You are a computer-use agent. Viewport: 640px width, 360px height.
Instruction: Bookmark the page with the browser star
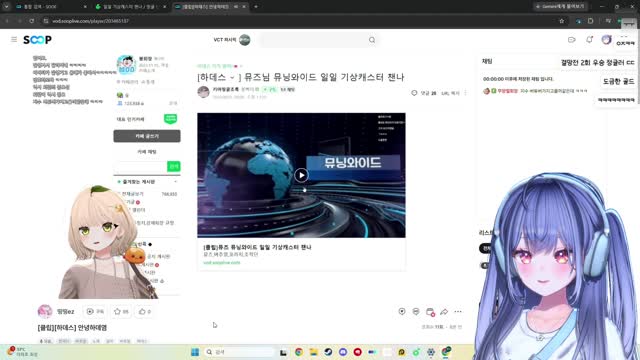coord(562,21)
